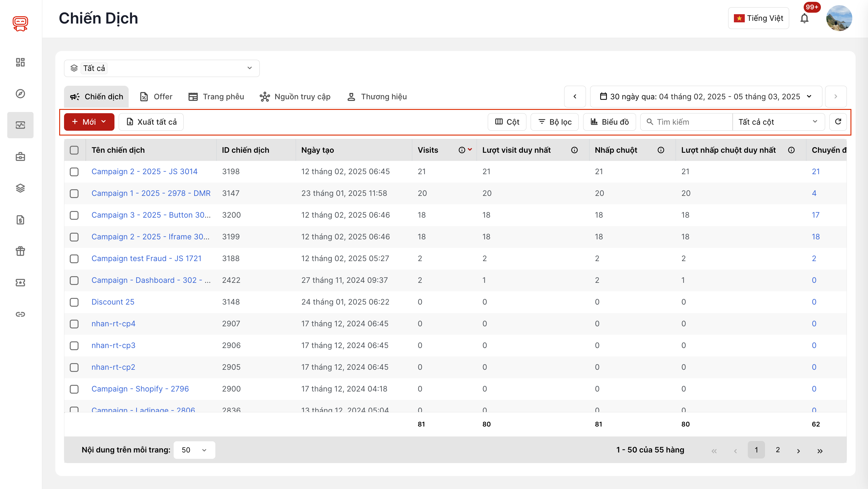Open the notifications bell icon
The width and height of the screenshot is (868, 489).
[804, 18]
